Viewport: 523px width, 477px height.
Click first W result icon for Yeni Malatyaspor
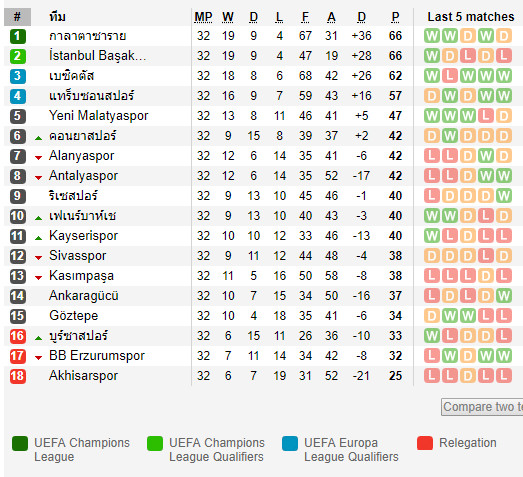(432, 116)
